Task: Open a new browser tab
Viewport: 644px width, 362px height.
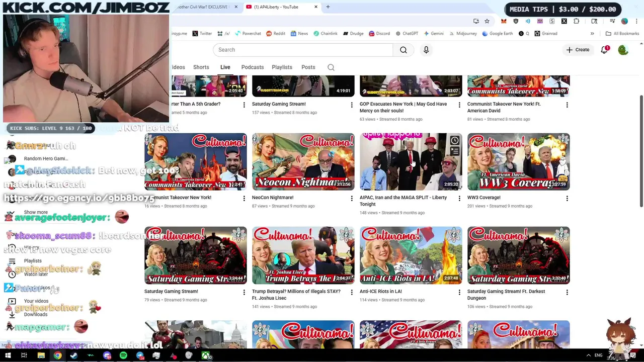Action: pos(328,7)
